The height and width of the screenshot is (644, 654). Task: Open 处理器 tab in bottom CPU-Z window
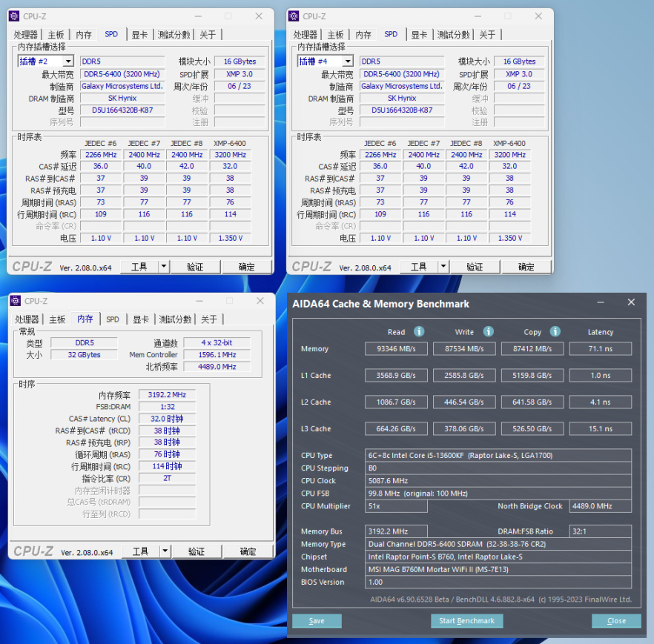(x=27, y=319)
